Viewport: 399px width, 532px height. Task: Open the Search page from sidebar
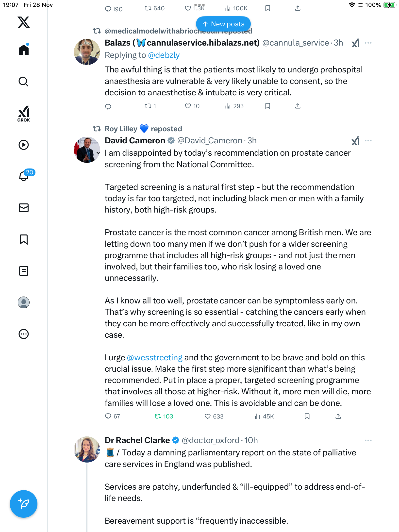point(24,82)
